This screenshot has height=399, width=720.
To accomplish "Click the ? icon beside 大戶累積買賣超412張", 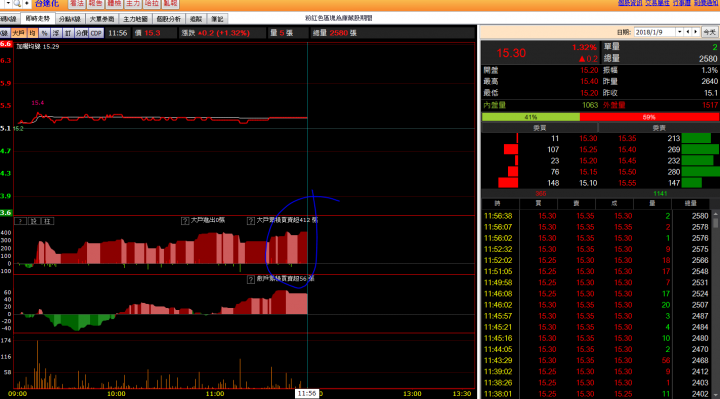I will click(251, 221).
